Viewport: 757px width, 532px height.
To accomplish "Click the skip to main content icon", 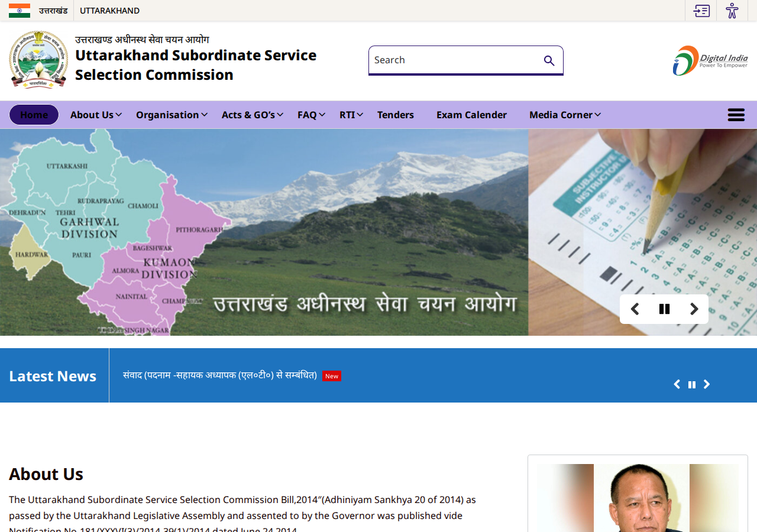I will coord(701,11).
